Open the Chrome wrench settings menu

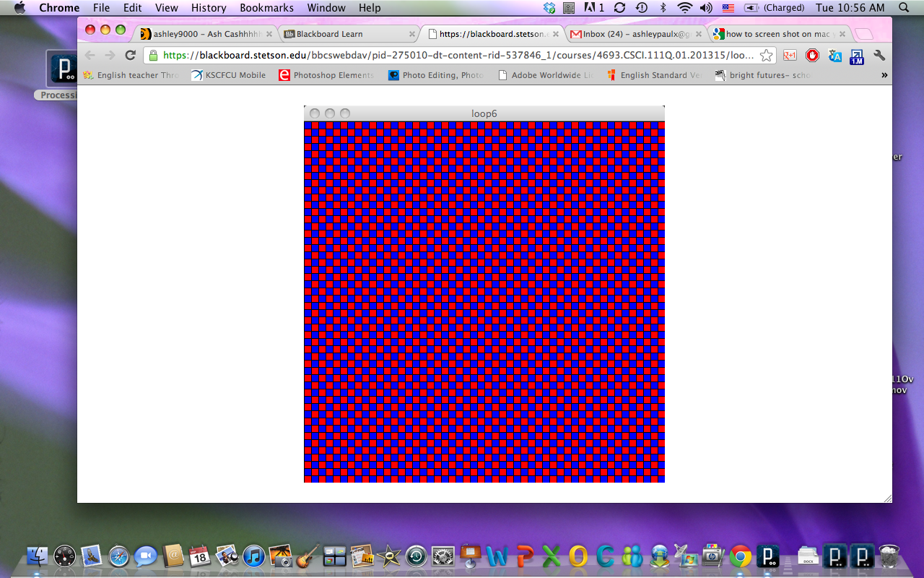tap(879, 56)
